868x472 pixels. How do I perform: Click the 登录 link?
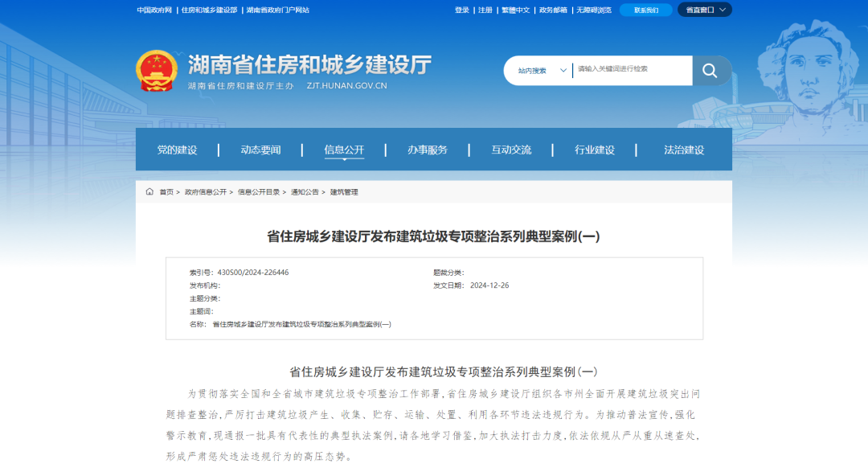[x=462, y=10]
